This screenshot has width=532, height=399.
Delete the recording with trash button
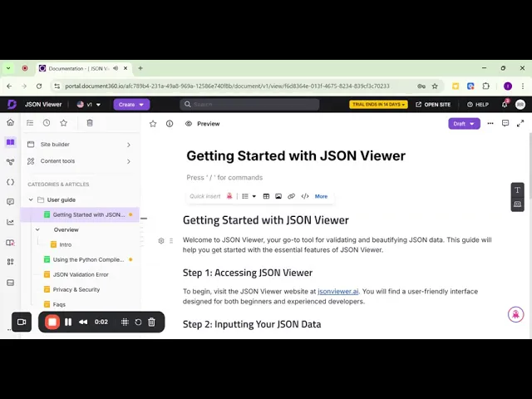(151, 322)
